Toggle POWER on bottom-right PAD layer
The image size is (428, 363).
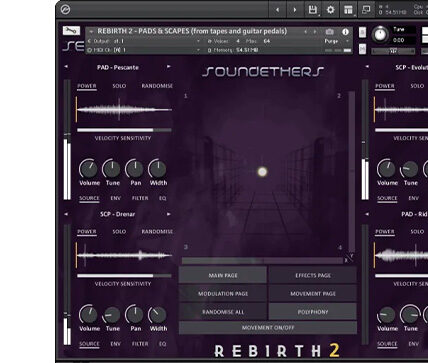pyautogui.click(x=385, y=232)
